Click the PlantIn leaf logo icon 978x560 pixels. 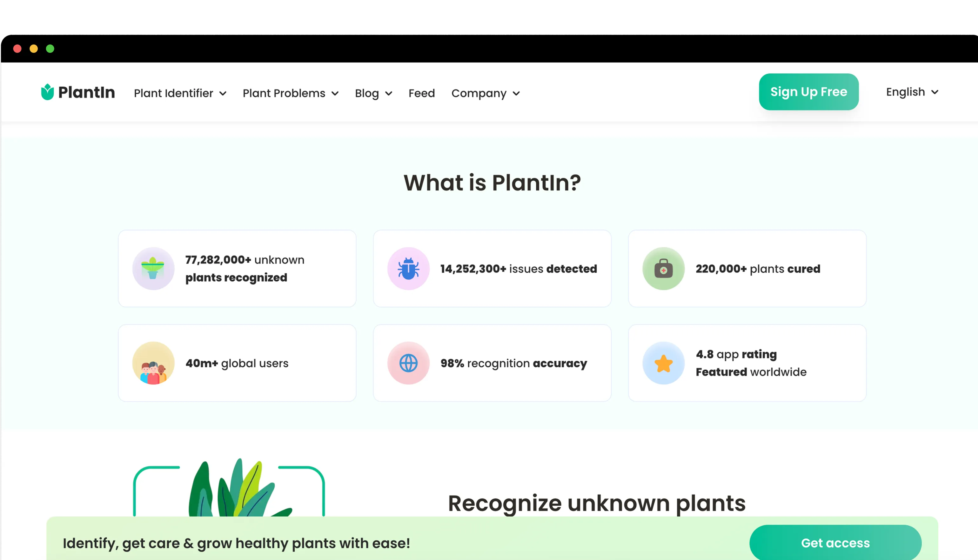(x=47, y=92)
